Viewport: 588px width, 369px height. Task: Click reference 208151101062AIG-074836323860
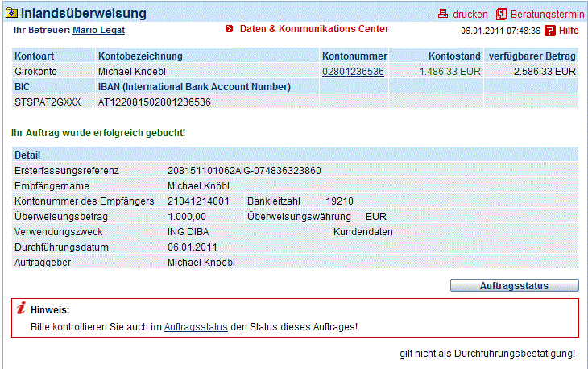[x=244, y=171]
